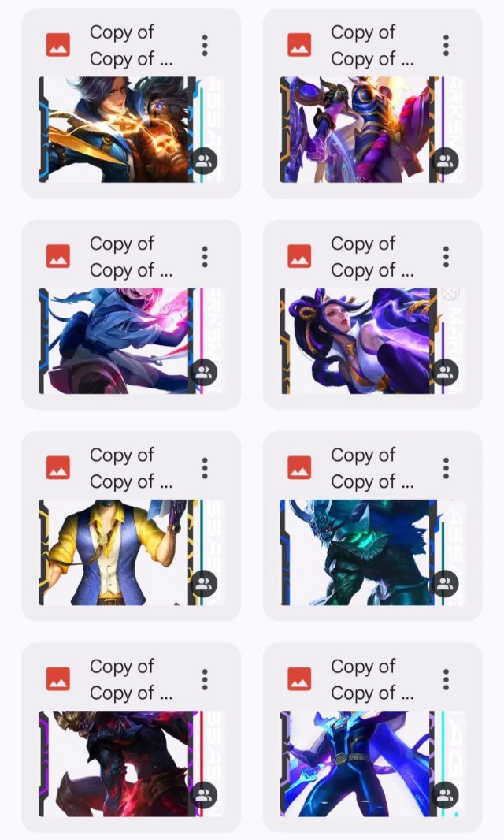This screenshot has height=840, width=504.
Task: Click red image file-type icon of purple archer file
Action: click(299, 45)
